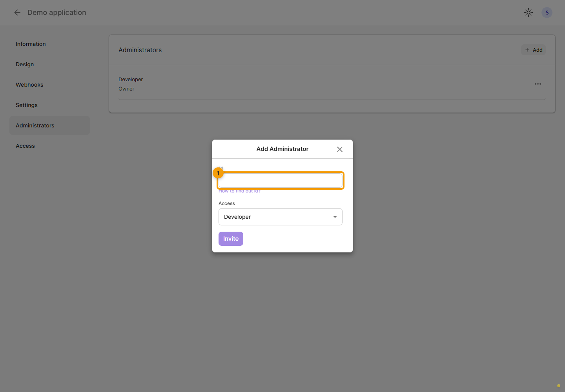This screenshot has height=392, width=565.
Task: Select the 'Developer' administrator name text
Action: [131, 79]
